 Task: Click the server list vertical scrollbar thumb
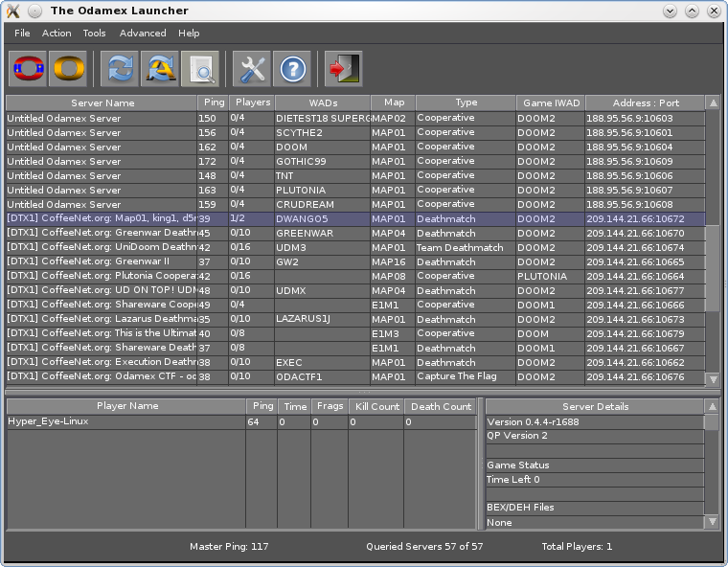[x=713, y=268]
